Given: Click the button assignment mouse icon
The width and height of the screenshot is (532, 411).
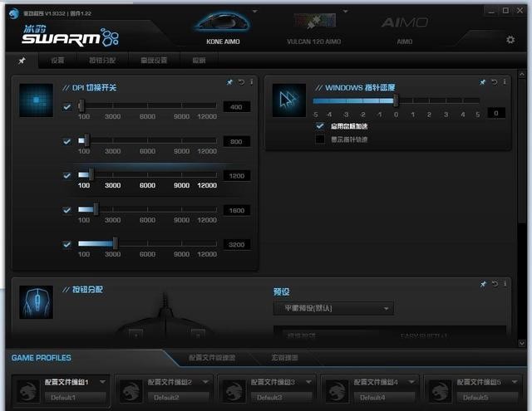Looking at the screenshot, I should coord(36,302).
